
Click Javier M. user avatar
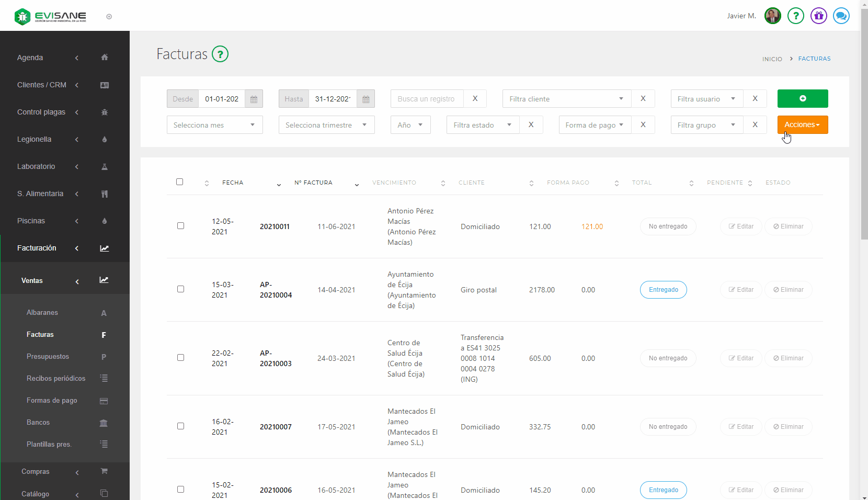click(772, 16)
